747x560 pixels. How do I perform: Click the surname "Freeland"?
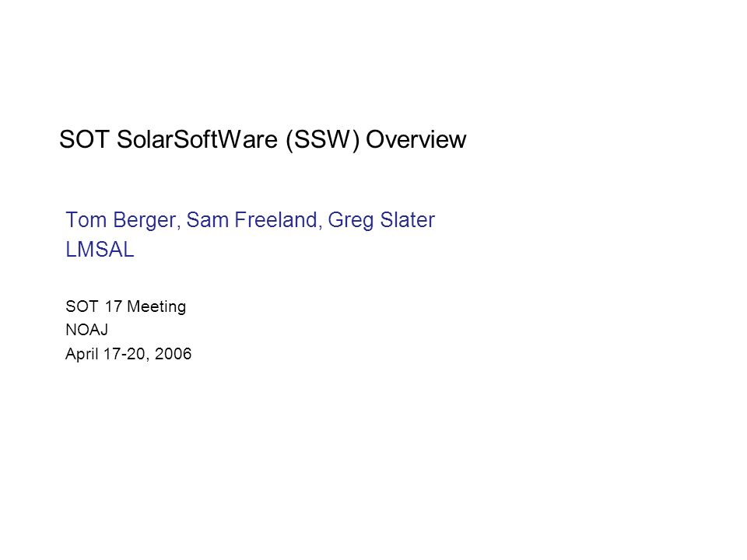[275, 220]
